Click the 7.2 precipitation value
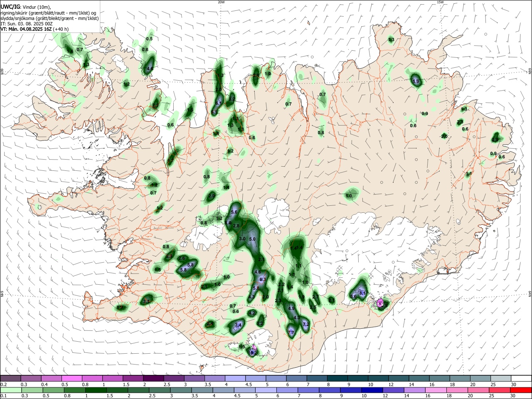Screen dimensions: 532x399 pos(306,324)
